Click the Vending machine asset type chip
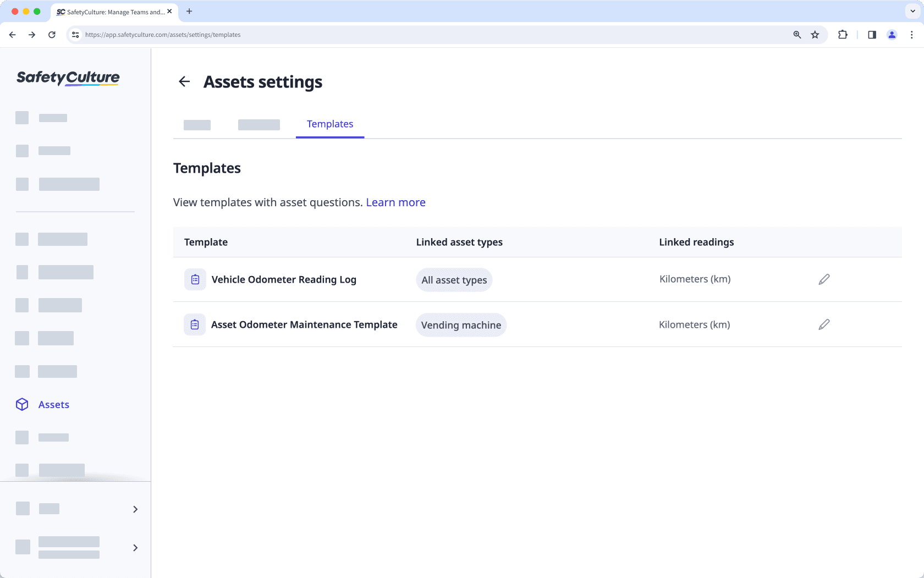 point(461,324)
